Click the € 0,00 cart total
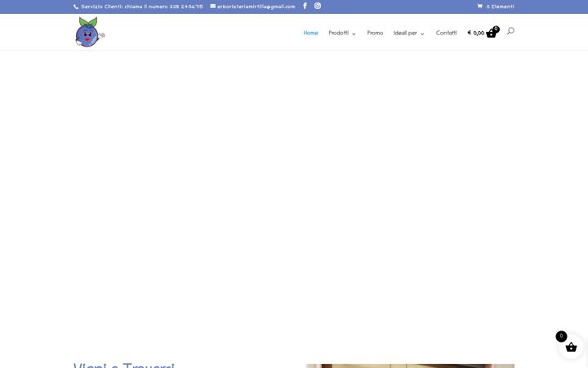Screen dimensions: 588x368 point(475,33)
